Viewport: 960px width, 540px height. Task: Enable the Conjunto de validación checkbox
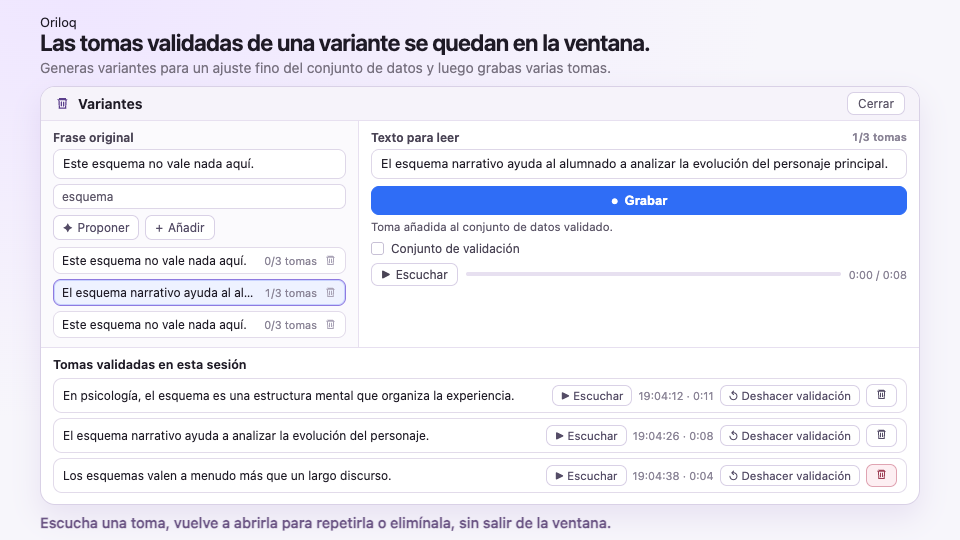click(378, 249)
